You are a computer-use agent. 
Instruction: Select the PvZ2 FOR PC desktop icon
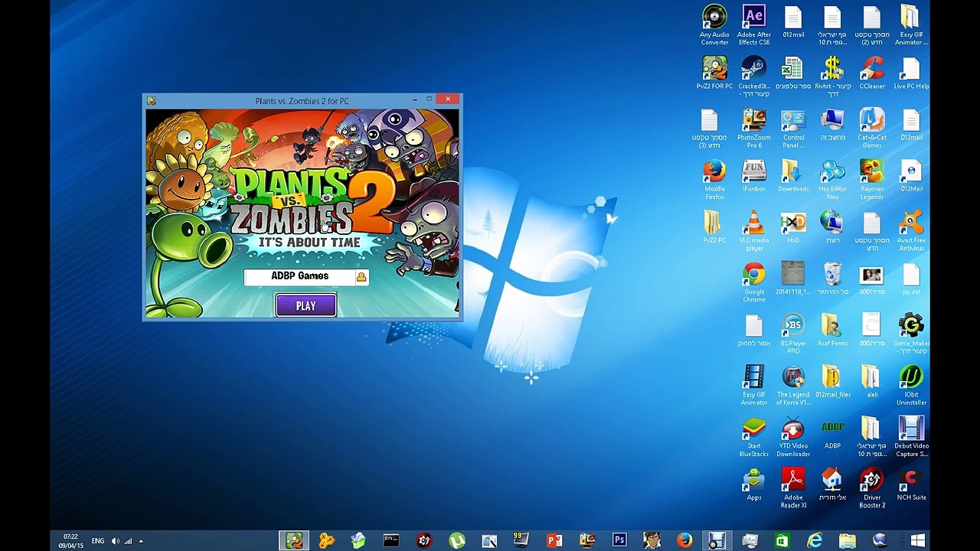714,73
